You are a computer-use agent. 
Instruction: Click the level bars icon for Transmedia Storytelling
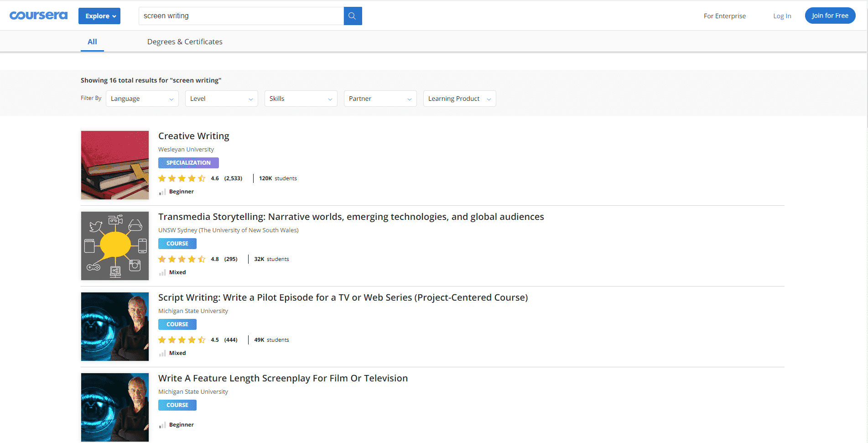[162, 273]
